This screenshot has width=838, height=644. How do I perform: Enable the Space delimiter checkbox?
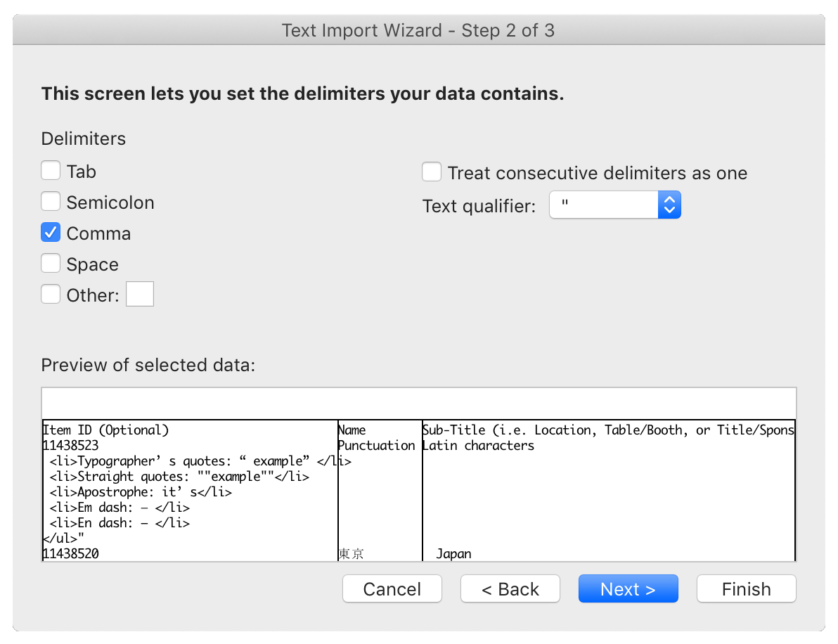click(x=51, y=264)
